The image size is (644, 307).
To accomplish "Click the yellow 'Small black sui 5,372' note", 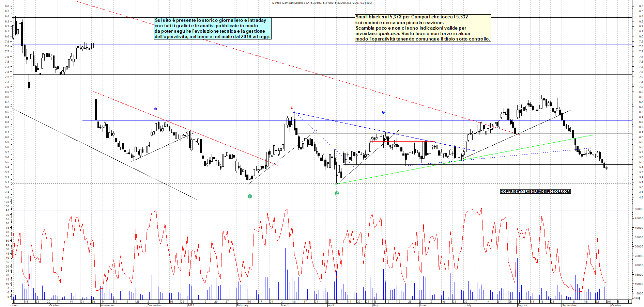I will (423, 28).
